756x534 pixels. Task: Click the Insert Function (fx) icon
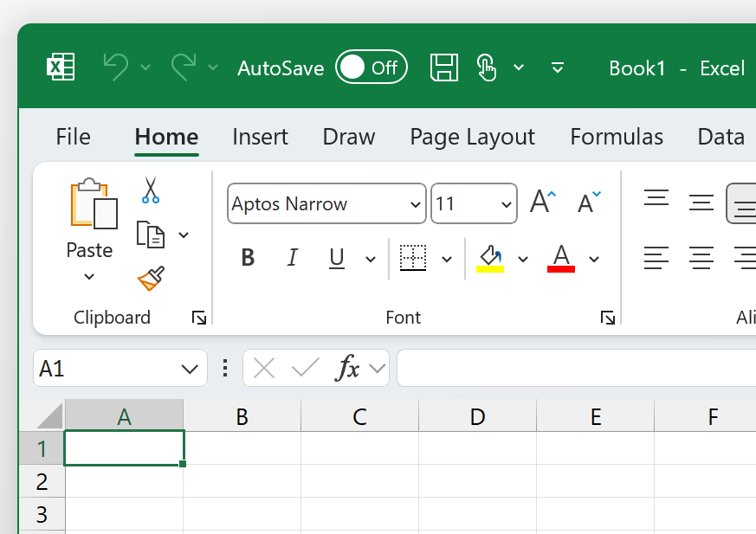pyautogui.click(x=350, y=367)
